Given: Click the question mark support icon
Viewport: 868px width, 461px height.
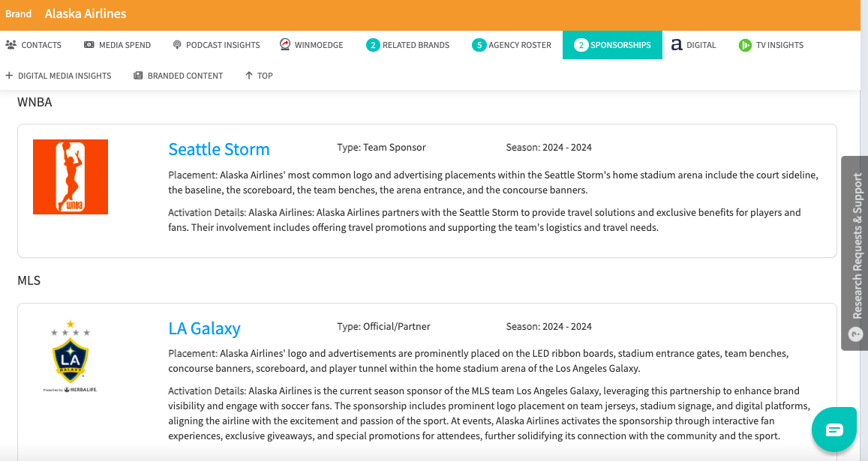Looking at the screenshot, I should click(856, 334).
